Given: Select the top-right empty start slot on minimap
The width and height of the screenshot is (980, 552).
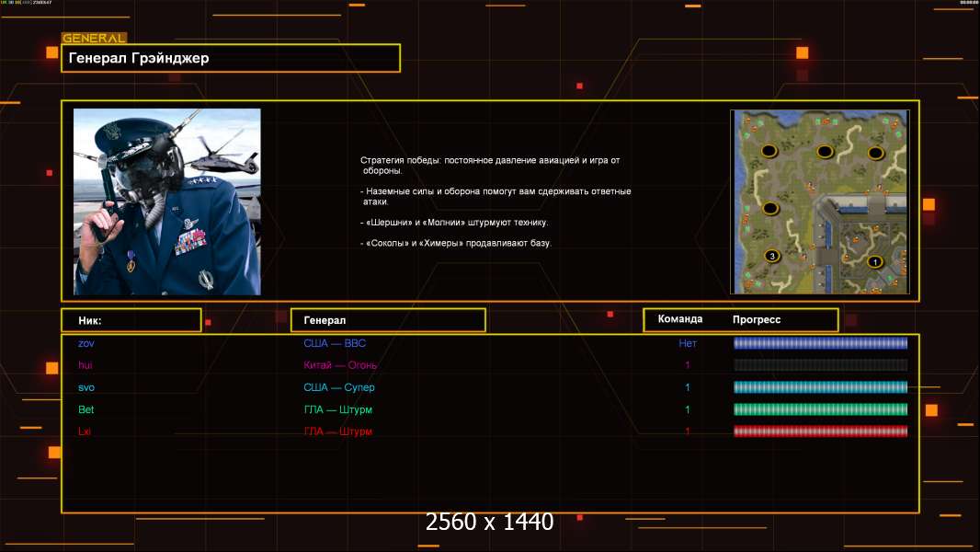Looking at the screenshot, I should (875, 153).
